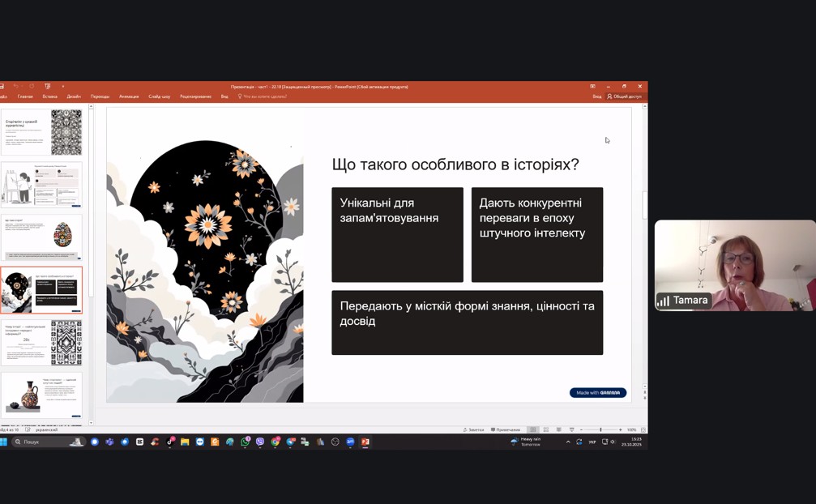Click the zoom out minus icon
The height and width of the screenshot is (504, 816).
[x=582, y=429]
